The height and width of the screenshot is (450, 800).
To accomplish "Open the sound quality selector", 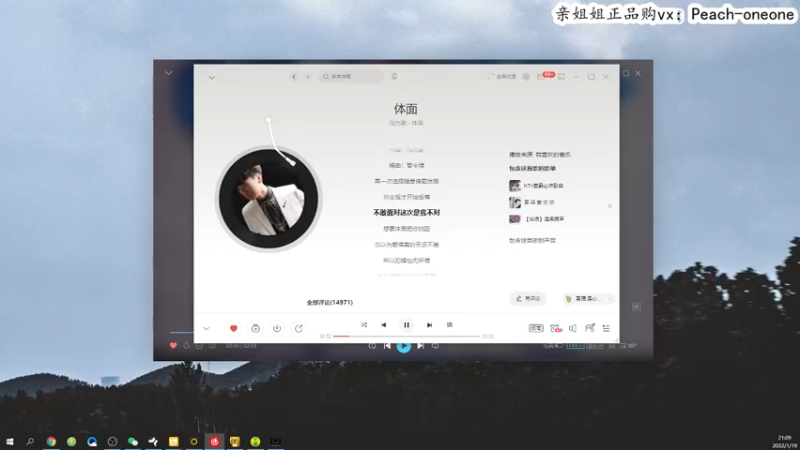I will [x=536, y=328].
